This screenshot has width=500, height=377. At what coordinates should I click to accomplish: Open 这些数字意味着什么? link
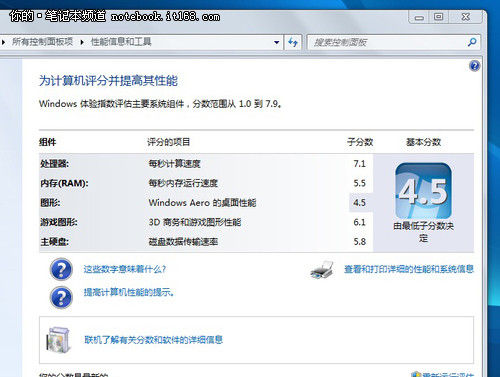click(125, 269)
